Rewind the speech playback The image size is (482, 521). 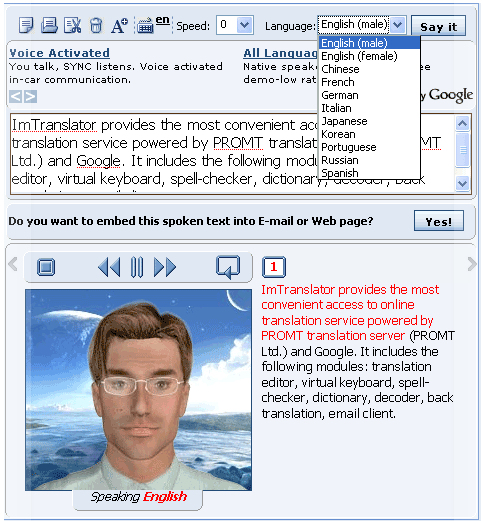tap(109, 267)
